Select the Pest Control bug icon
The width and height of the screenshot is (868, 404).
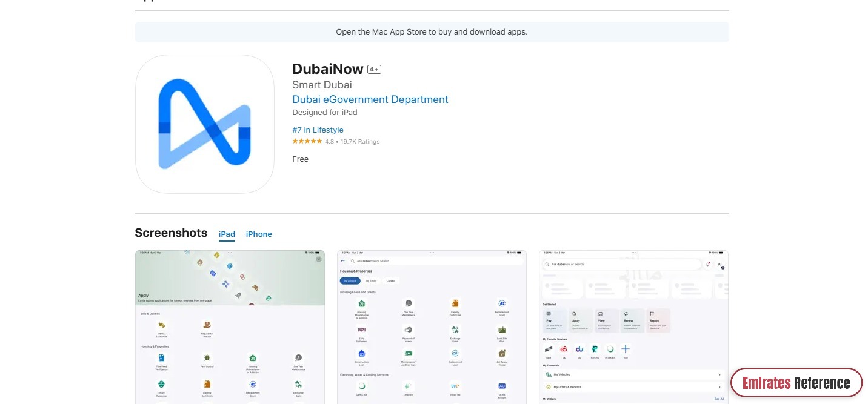(207, 358)
